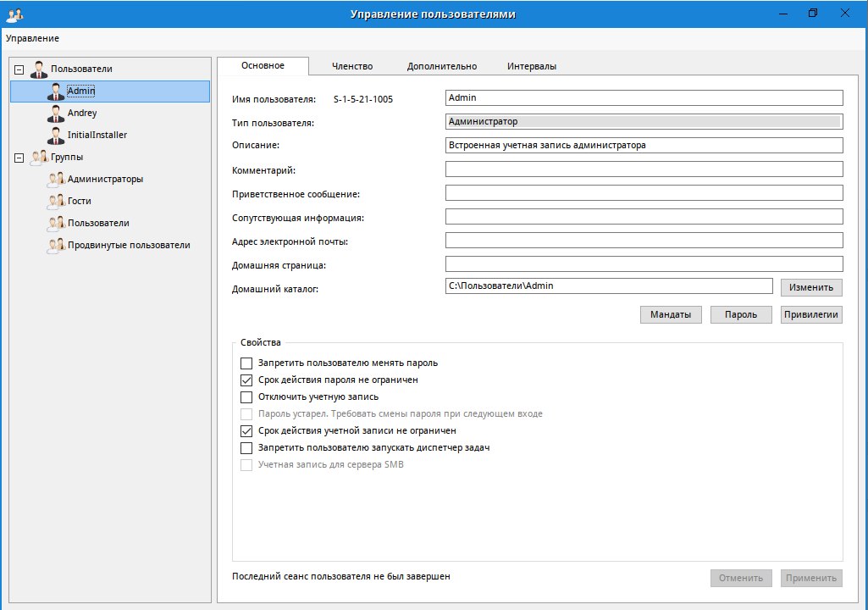
Task: Click the Домашняя страница field
Action: click(644, 264)
